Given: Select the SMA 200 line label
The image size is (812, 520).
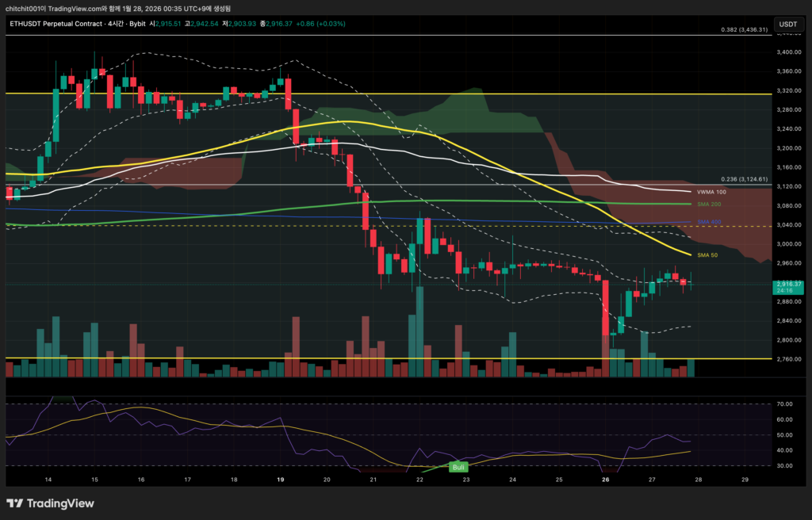Looking at the screenshot, I should tap(708, 204).
